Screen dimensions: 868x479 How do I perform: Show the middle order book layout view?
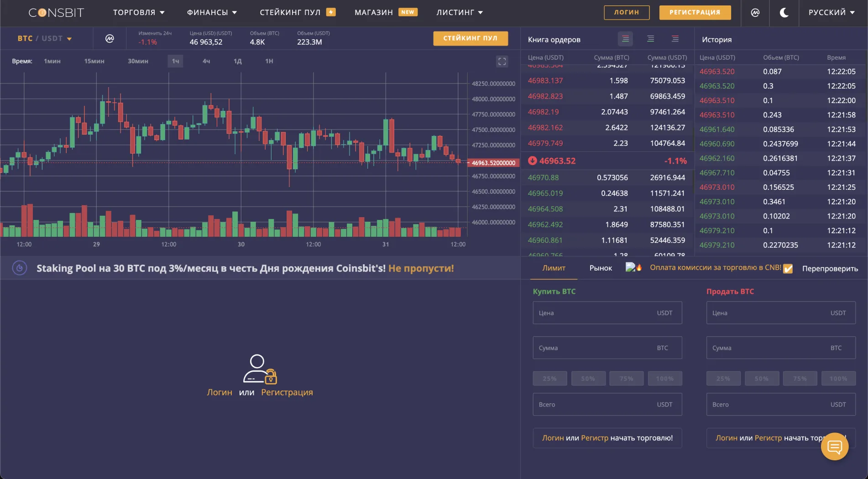click(651, 39)
